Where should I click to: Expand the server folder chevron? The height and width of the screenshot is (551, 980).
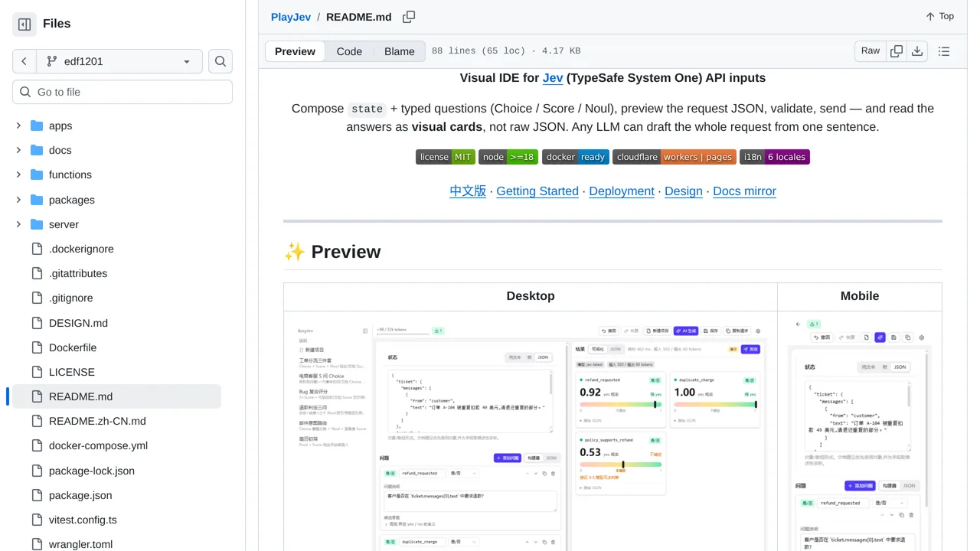18,224
